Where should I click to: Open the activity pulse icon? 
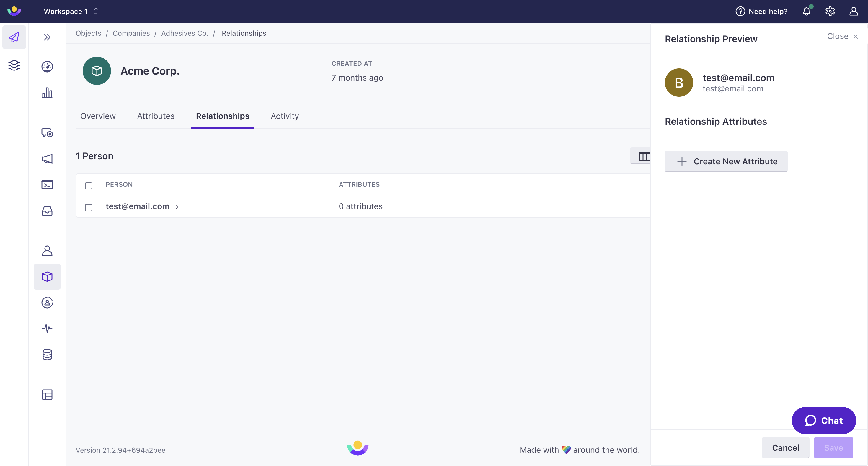click(x=47, y=328)
